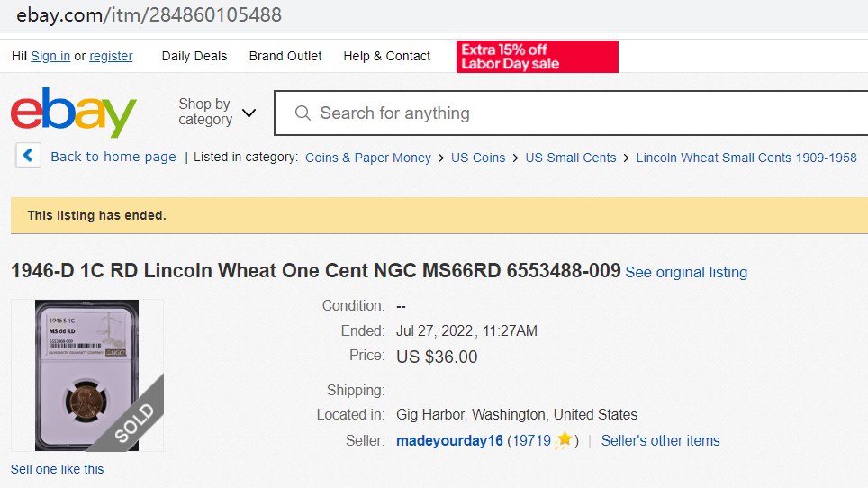Open Lincoln Wheat Small Cents 1909-1958 category
The height and width of the screenshot is (488, 868).
[746, 158]
